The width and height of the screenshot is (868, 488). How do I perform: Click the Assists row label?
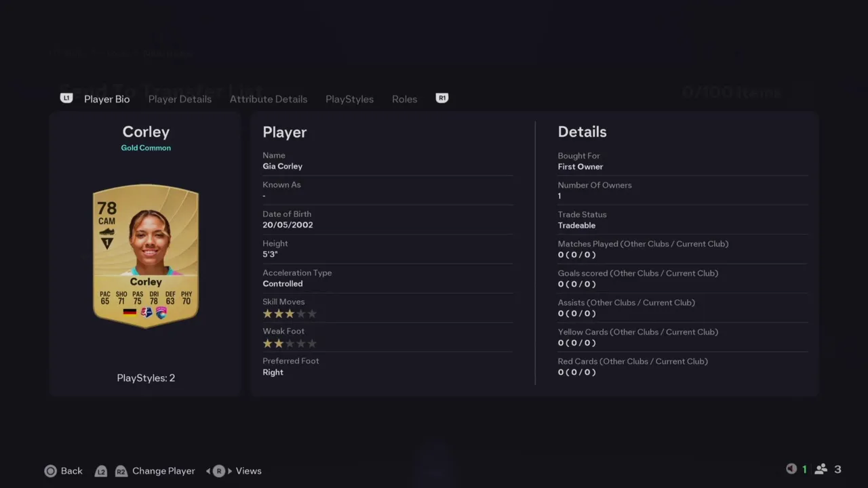click(627, 303)
